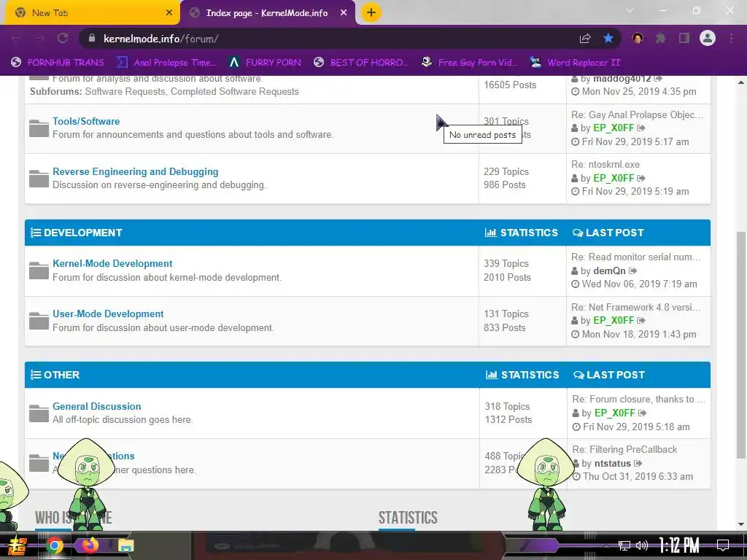Reload the current page

(x=63, y=39)
